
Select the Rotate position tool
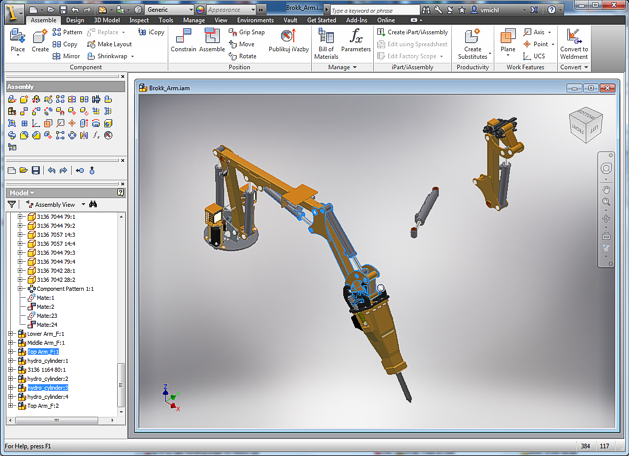(x=242, y=56)
